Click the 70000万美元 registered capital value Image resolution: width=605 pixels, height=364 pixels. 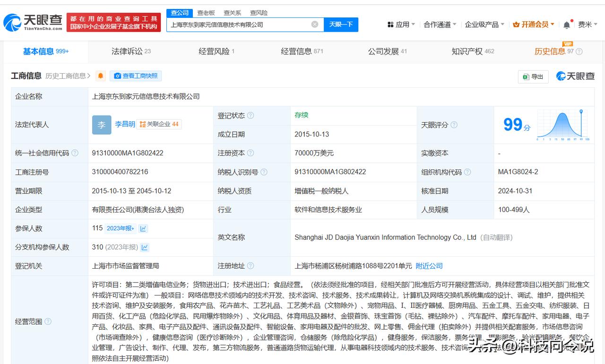pyautogui.click(x=314, y=153)
